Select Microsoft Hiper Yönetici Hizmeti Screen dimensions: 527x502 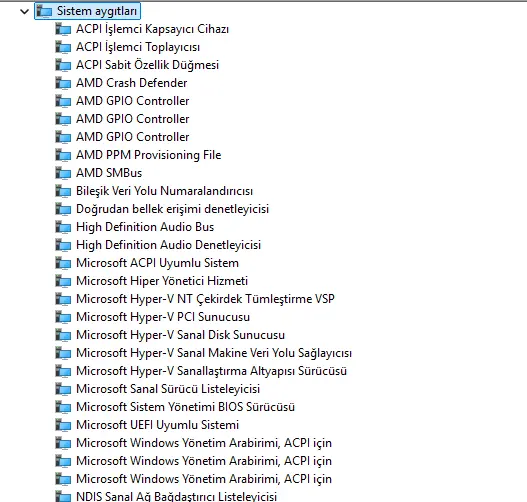coord(162,281)
